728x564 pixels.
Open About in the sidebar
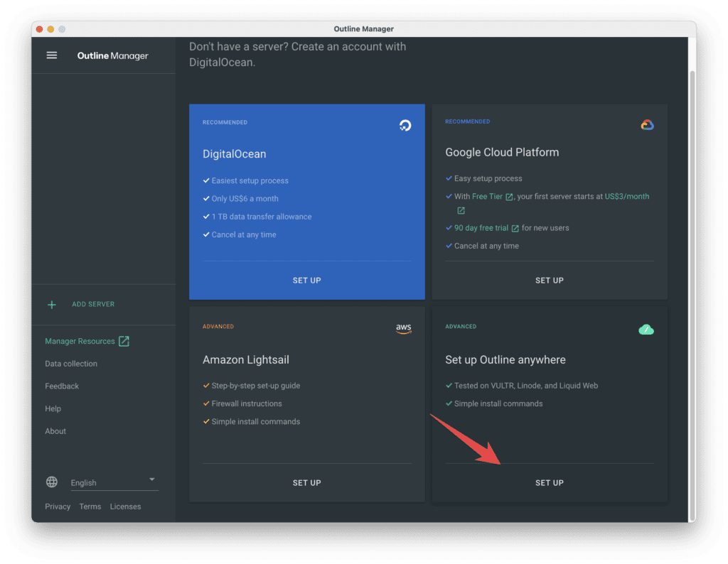pos(55,431)
